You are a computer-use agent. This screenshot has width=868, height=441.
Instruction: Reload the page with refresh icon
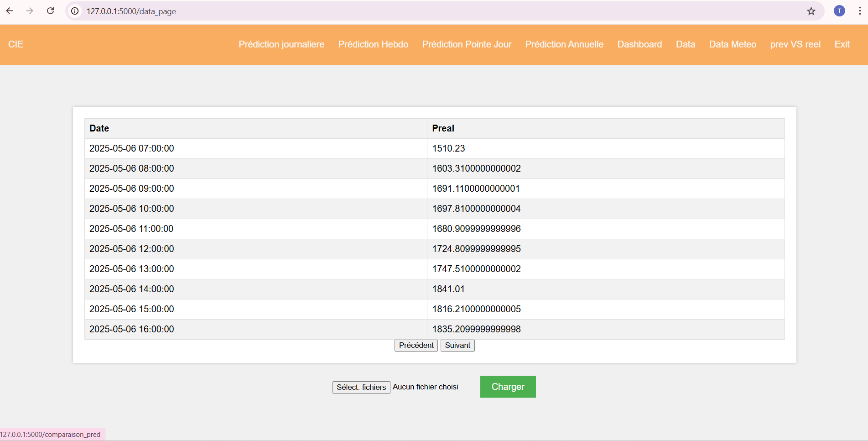point(51,11)
